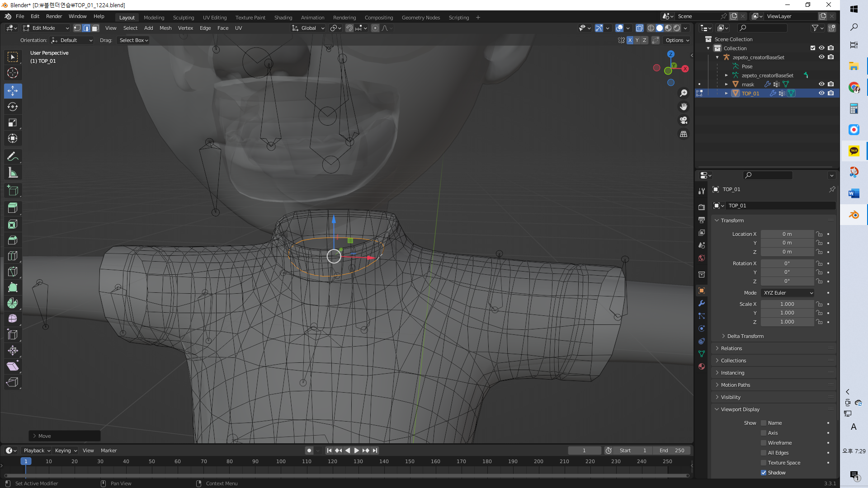This screenshot has height=488, width=868.
Task: Open Chrome from the taskbar
Action: (x=854, y=88)
